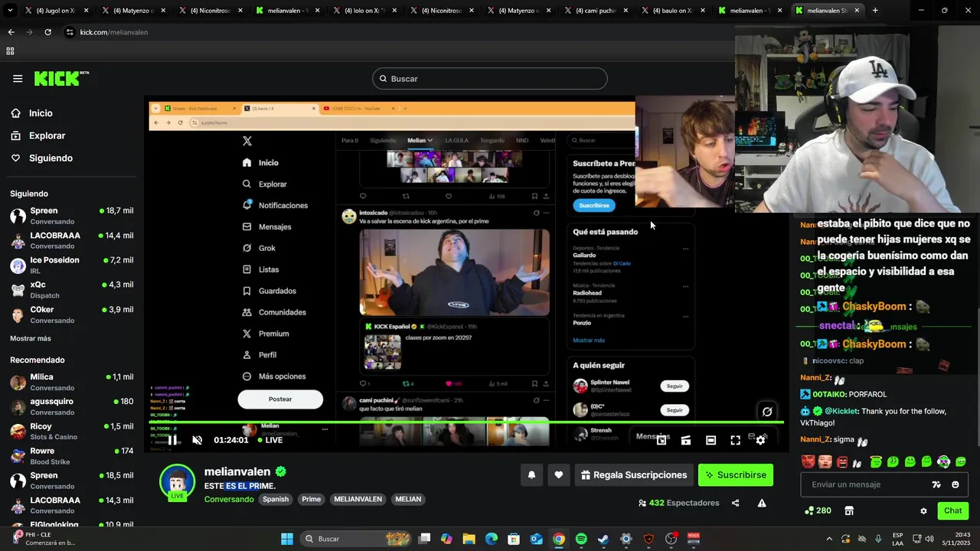980x551 pixels.
Task: Open channel points showing 280
Action: [818, 510]
